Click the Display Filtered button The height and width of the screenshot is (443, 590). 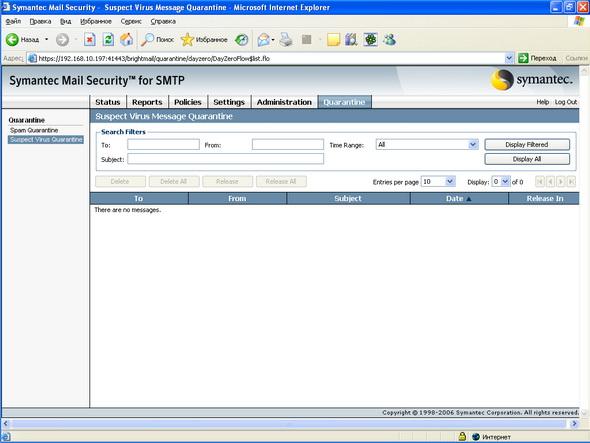pos(527,145)
